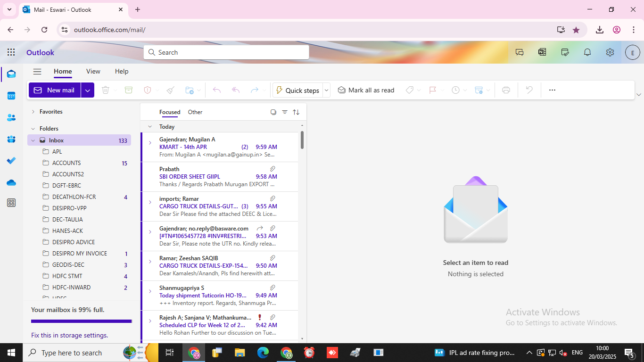Open the Help ribbon tab
644x362 pixels.
[x=122, y=72]
